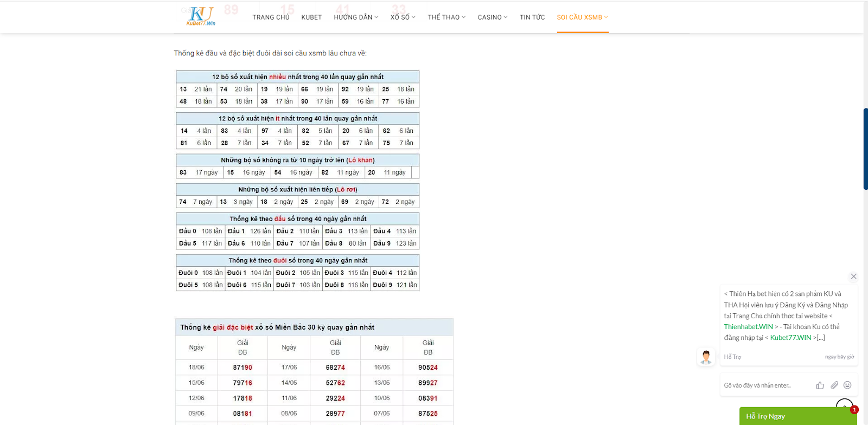This screenshot has width=868, height=425.
Task: Click the 'Lô khan' table header
Action: 298,160
